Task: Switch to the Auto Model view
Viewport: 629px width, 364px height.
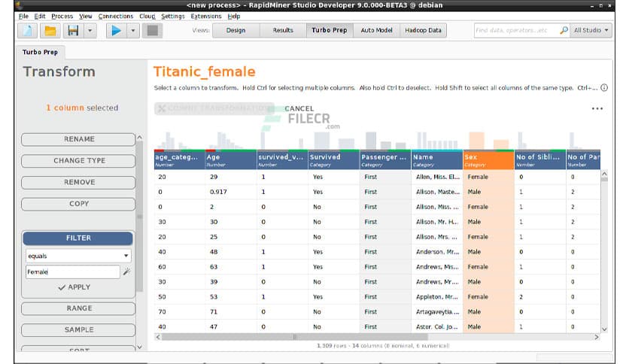Action: [376, 31]
